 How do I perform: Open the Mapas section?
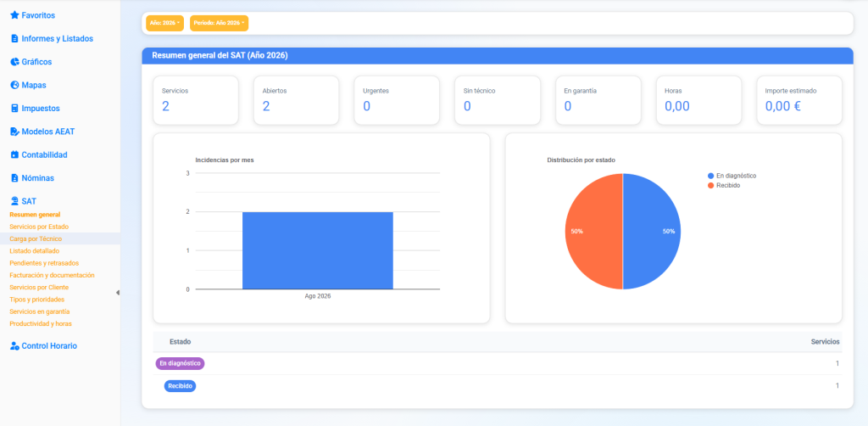[34, 86]
